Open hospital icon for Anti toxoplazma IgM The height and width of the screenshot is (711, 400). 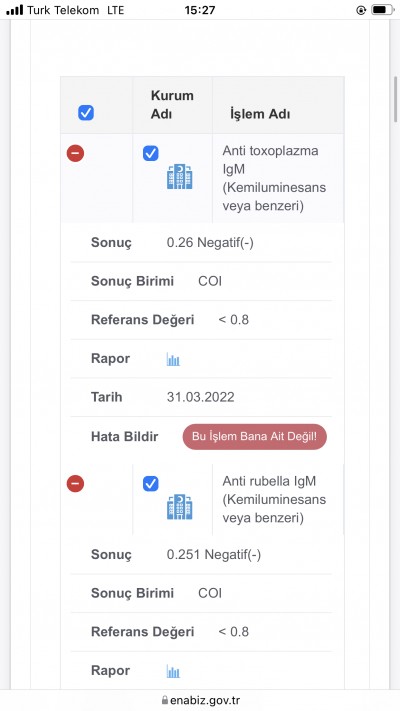tap(180, 177)
